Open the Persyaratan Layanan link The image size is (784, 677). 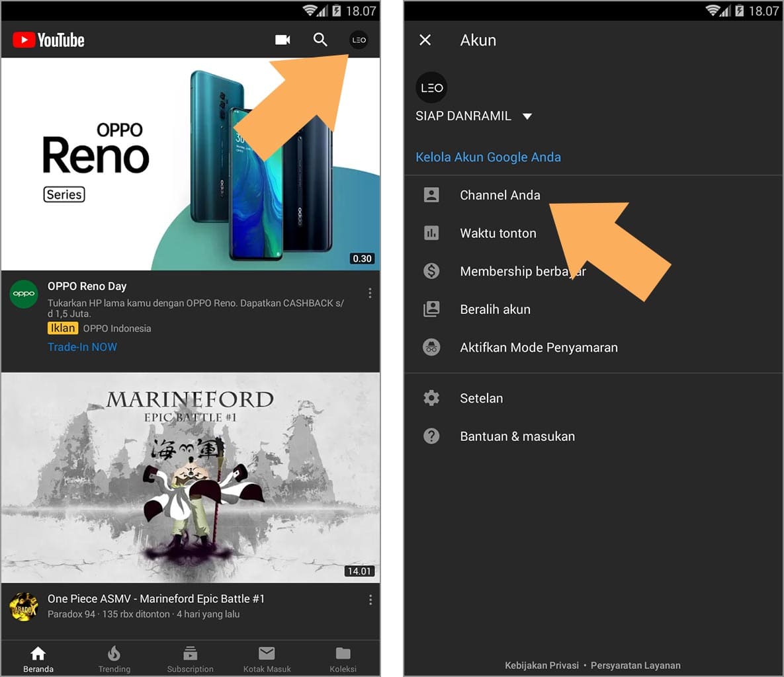coord(636,665)
